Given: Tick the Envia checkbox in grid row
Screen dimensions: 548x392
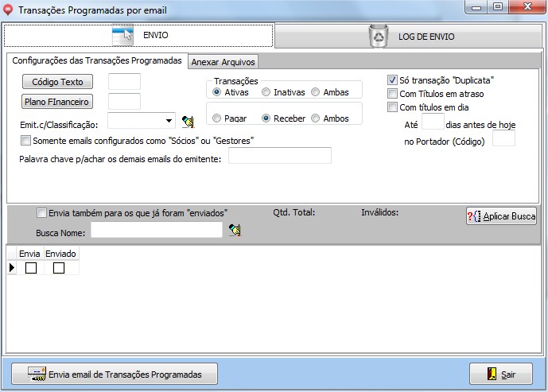Looking at the screenshot, I should 31,268.
